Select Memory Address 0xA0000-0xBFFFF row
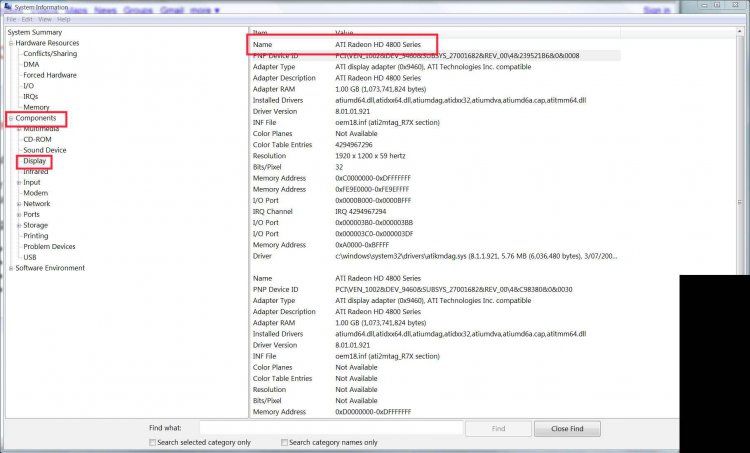This screenshot has width=750, height=453. [x=435, y=245]
